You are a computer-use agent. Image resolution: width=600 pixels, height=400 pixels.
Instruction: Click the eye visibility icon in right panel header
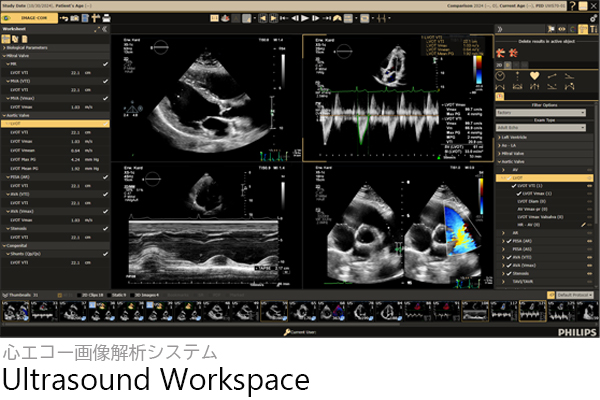(561, 29)
